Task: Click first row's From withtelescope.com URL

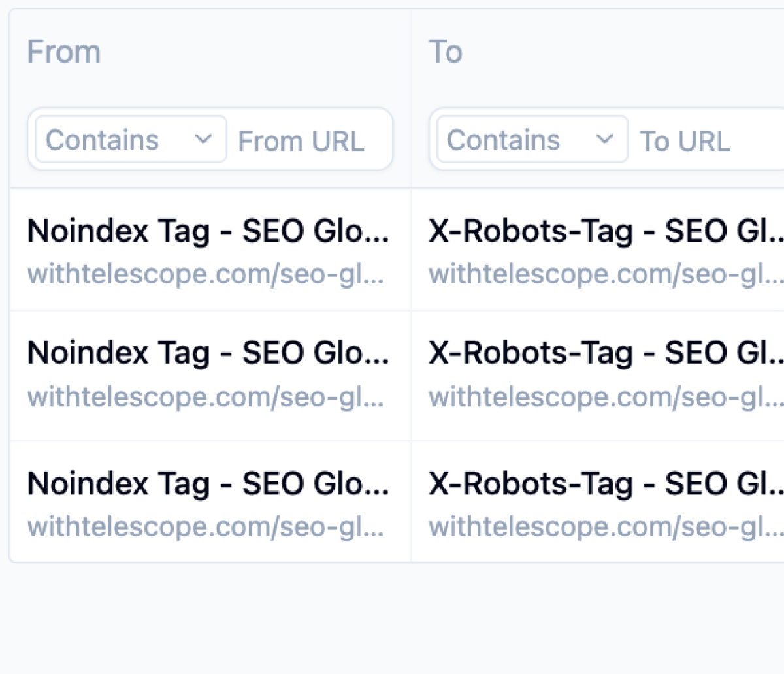Action: pyautogui.click(x=205, y=274)
